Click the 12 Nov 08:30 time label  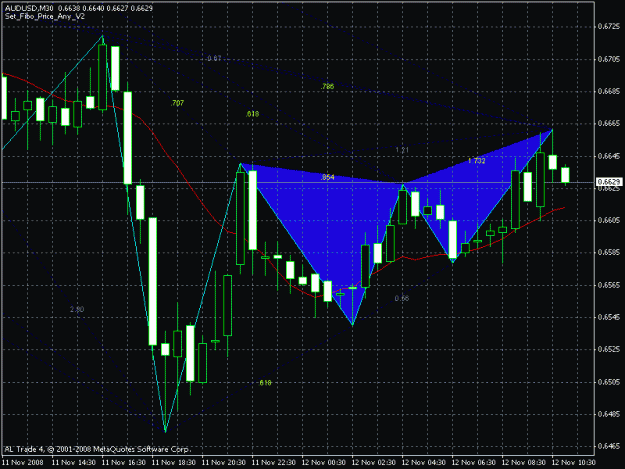pyautogui.click(x=524, y=462)
